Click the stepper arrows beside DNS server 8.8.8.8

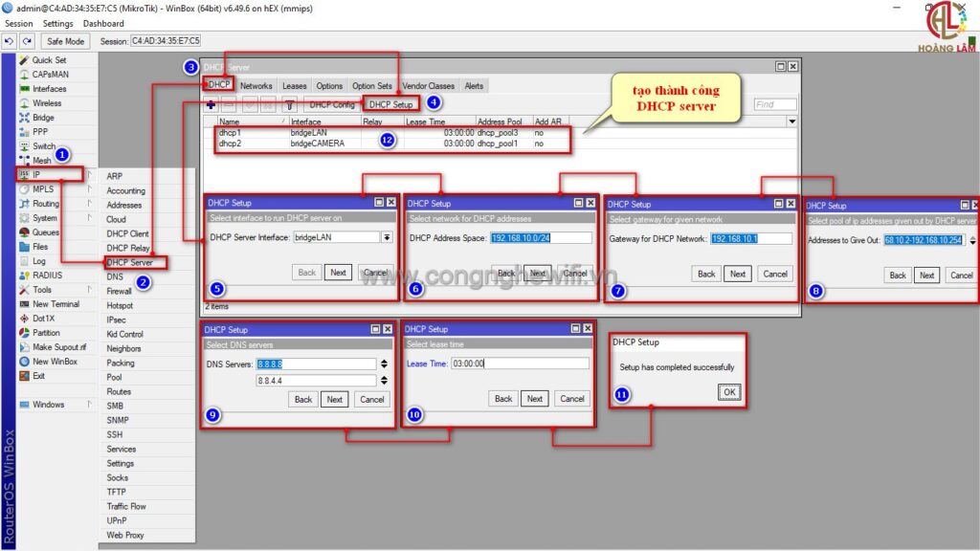click(384, 364)
